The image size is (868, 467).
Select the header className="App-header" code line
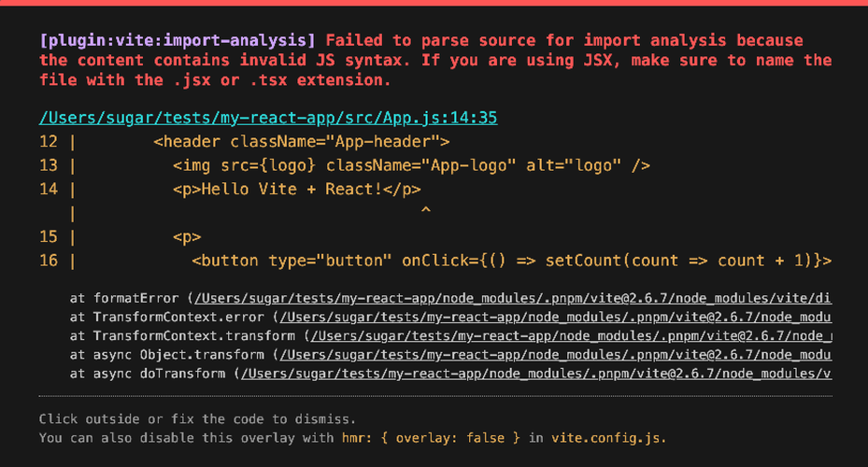302,142
